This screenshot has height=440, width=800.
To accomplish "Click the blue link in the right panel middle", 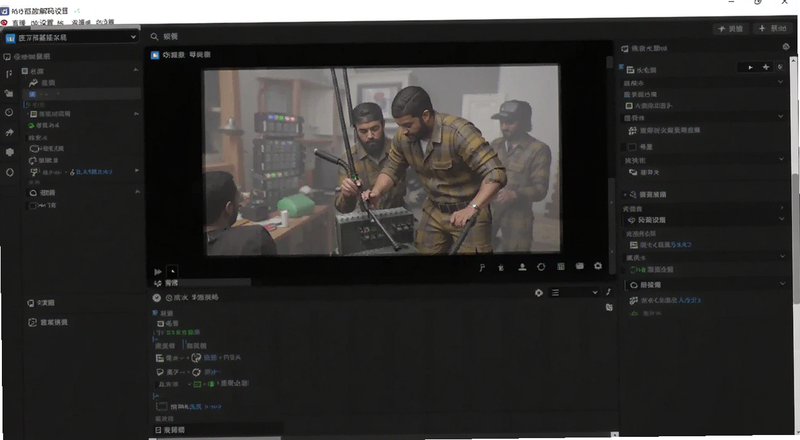I will (x=681, y=245).
